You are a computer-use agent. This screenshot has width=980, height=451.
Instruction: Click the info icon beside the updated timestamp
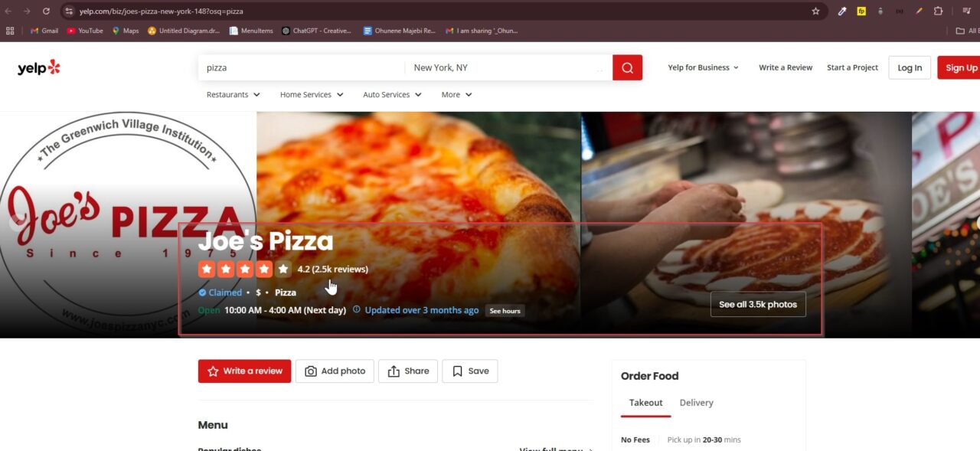(x=357, y=310)
